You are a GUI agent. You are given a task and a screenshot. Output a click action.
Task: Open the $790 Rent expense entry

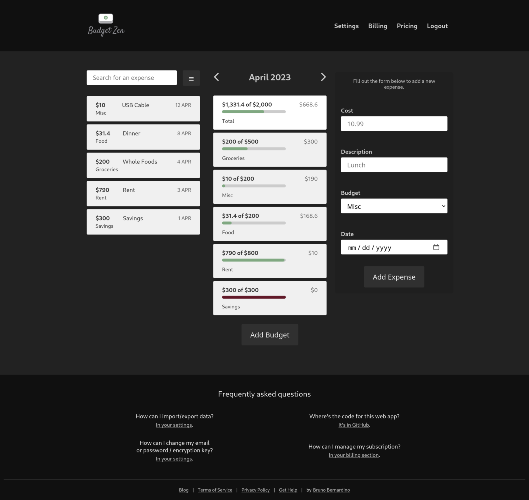pyautogui.click(x=143, y=194)
